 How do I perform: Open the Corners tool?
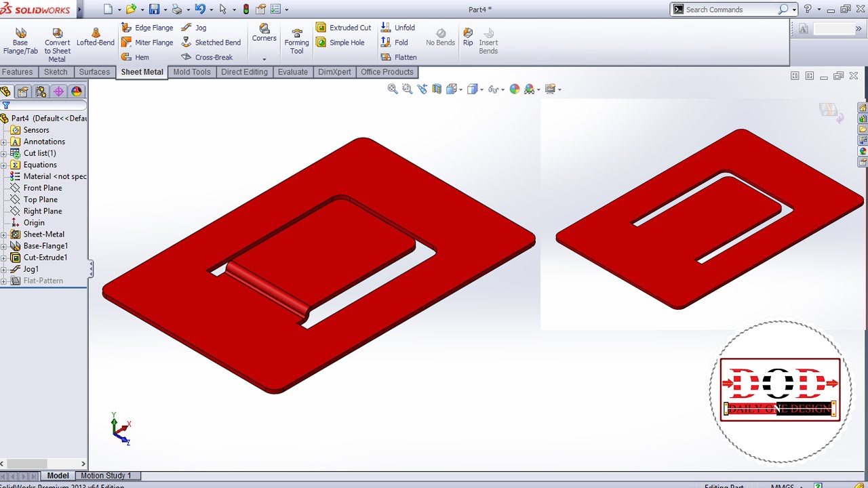(264, 33)
